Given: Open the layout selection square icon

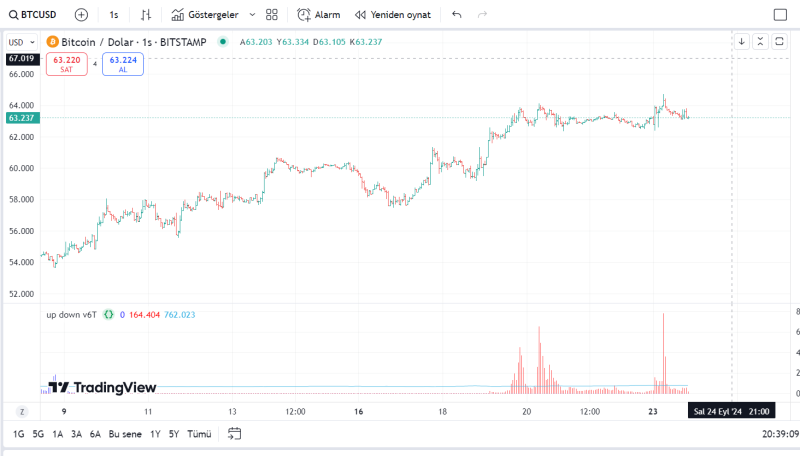Looking at the screenshot, I should click(780, 15).
